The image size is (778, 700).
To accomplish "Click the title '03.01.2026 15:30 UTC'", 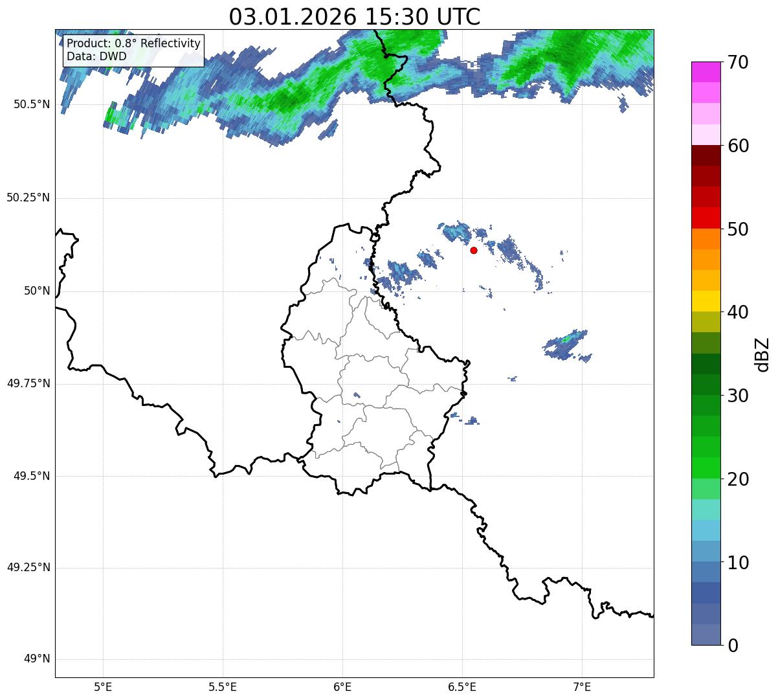I will pyautogui.click(x=355, y=16).
